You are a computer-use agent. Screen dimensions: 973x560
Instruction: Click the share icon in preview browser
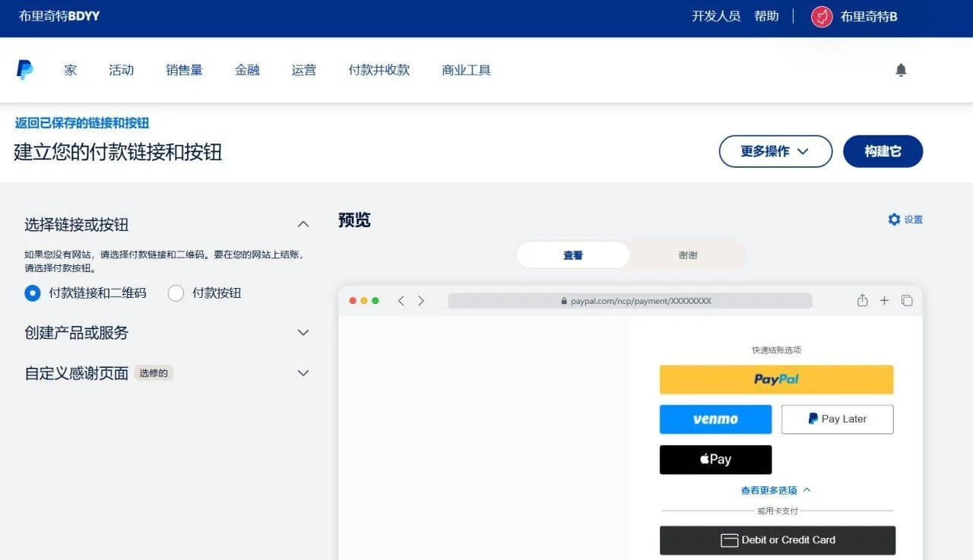point(862,300)
